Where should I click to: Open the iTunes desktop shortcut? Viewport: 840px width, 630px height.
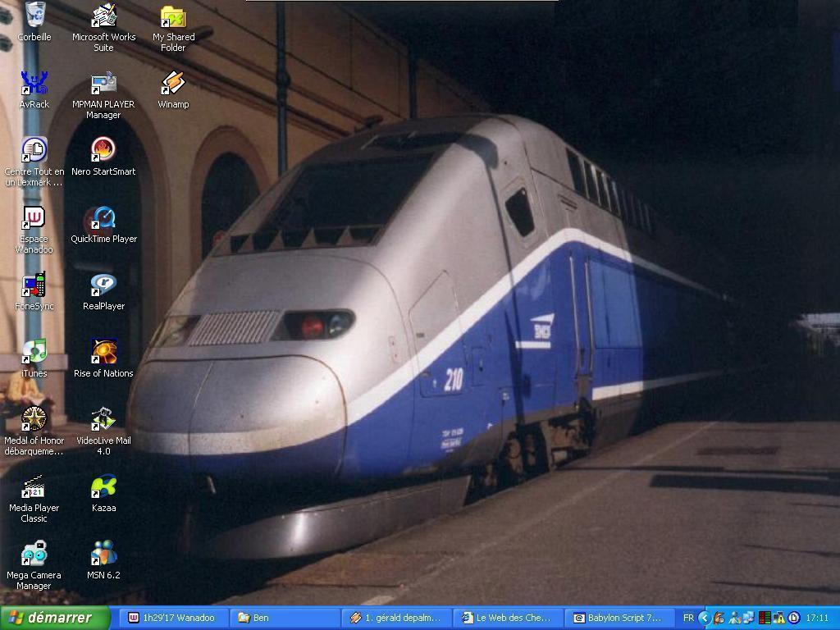click(34, 353)
